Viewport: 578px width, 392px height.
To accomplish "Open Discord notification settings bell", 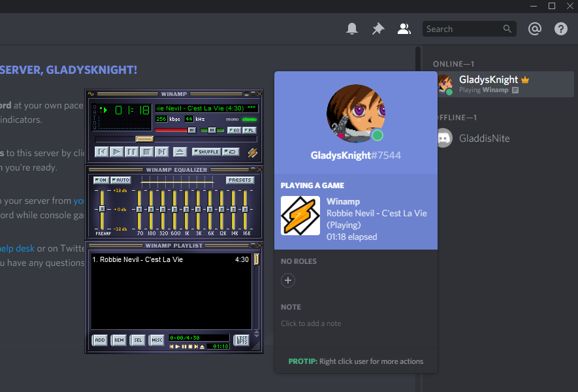I will point(351,29).
